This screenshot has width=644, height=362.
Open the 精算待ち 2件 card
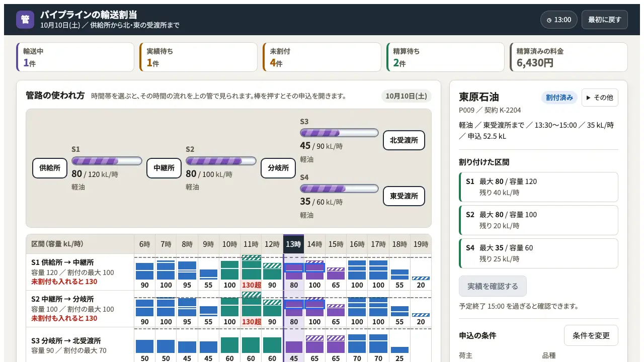[x=445, y=57]
